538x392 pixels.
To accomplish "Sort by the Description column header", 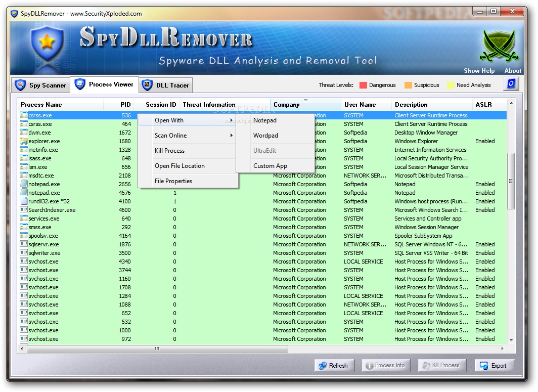I will tap(432, 104).
